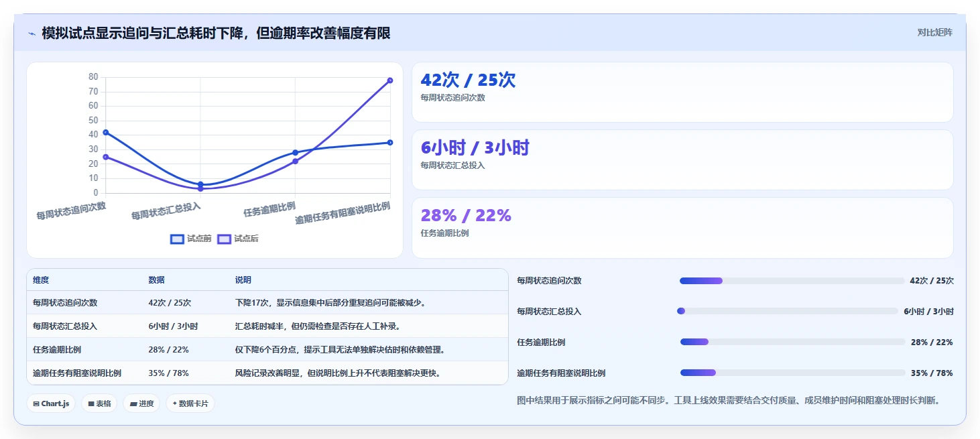Viewport: 980px width, 439px height.
Task: Click the 试点后 data point at value 25
Action: [x=105, y=157]
